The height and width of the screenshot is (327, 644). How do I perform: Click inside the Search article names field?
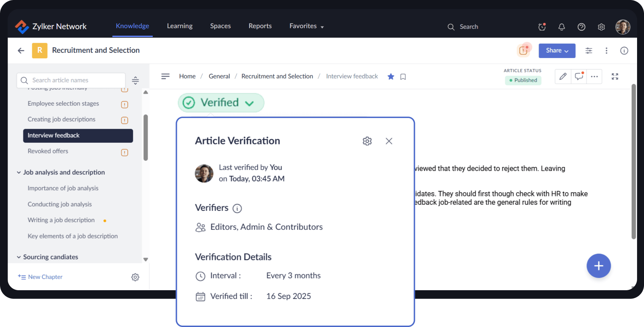pyautogui.click(x=69, y=80)
